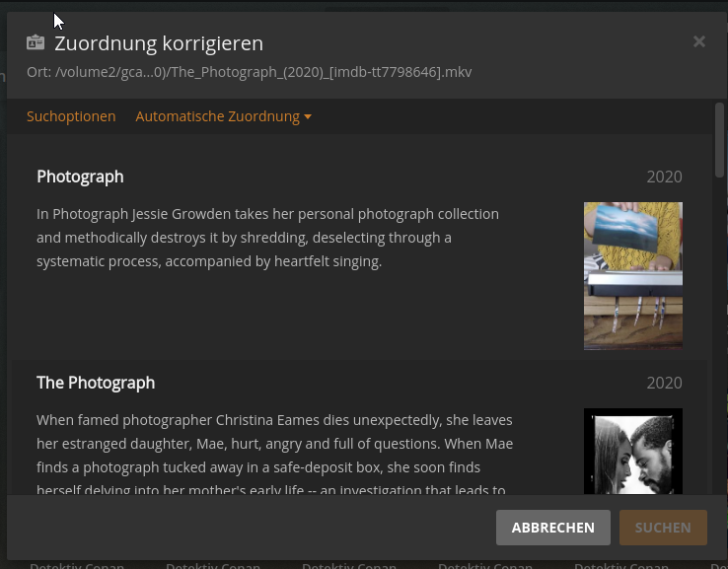Click the 2020 year of Photograph result
The height and width of the screenshot is (569, 728).
665,177
